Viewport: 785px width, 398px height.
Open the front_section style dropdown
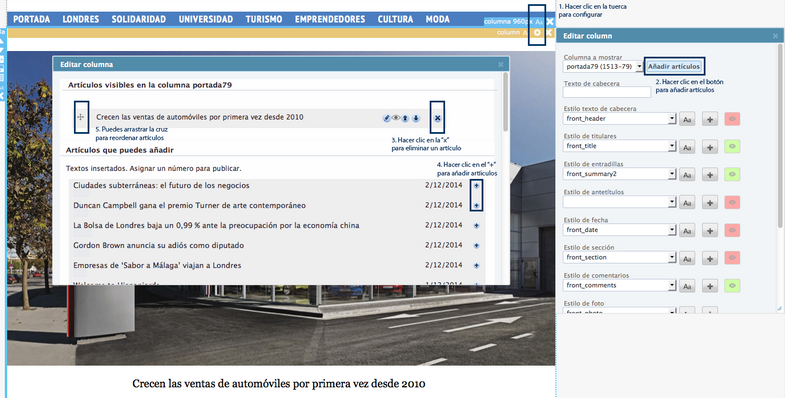point(620,257)
